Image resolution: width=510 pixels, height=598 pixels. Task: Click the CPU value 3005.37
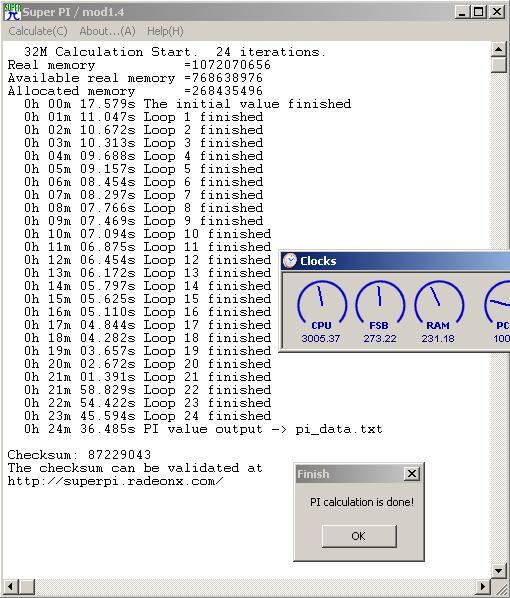(320, 338)
